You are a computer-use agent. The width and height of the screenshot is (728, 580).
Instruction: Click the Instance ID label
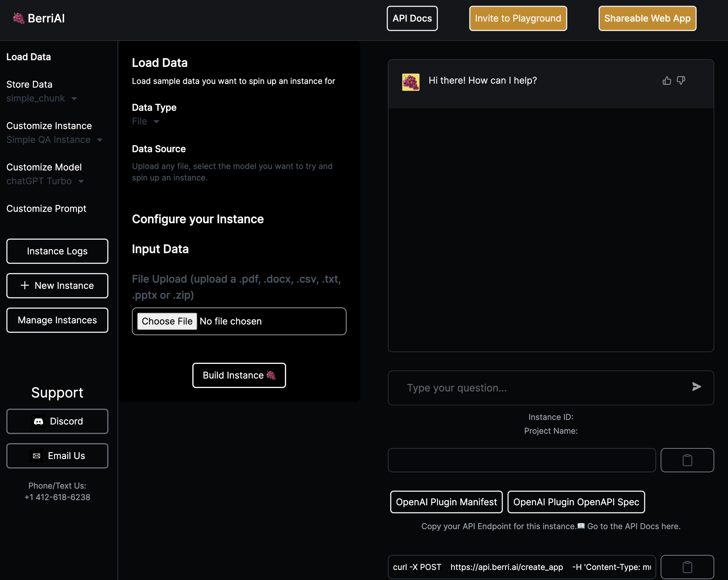(551, 417)
